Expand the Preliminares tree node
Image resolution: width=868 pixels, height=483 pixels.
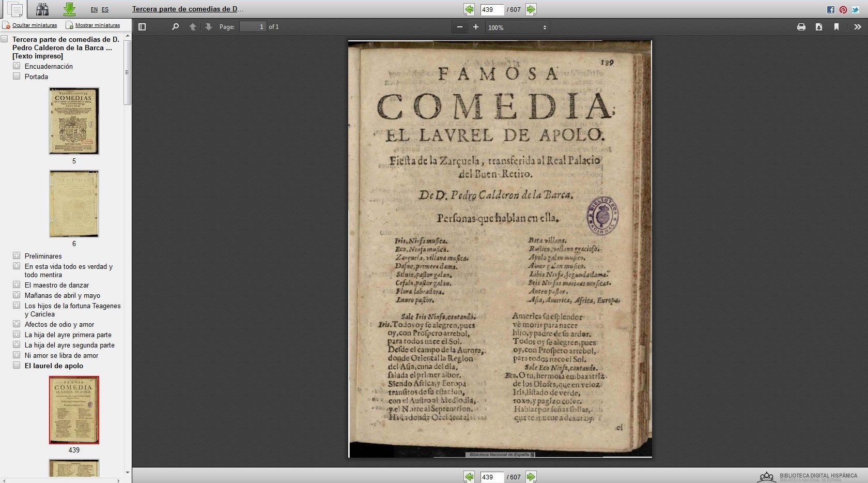17,256
